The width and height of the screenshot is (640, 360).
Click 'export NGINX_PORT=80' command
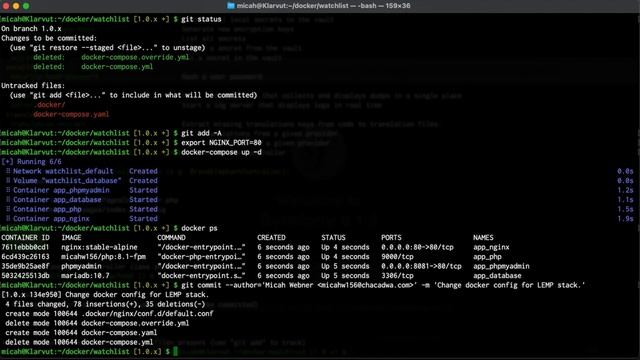[221, 142]
